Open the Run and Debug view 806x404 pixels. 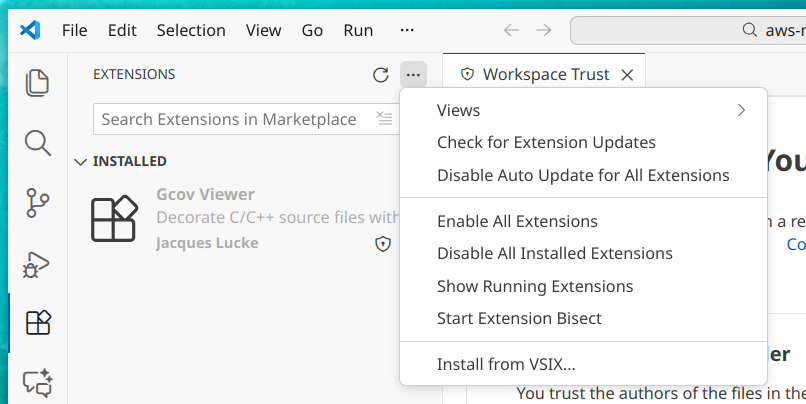[37, 263]
